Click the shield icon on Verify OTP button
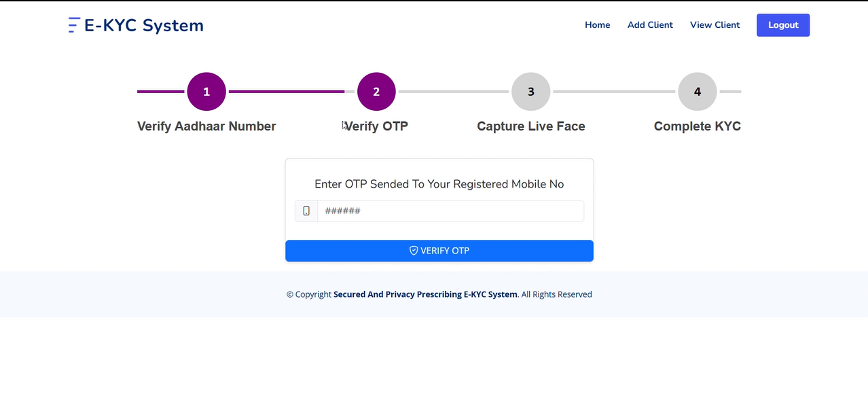This screenshot has height=399, width=868. [414, 250]
